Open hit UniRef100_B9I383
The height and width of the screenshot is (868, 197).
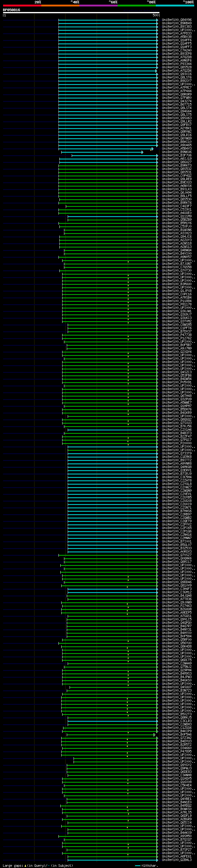tap(177, 27)
